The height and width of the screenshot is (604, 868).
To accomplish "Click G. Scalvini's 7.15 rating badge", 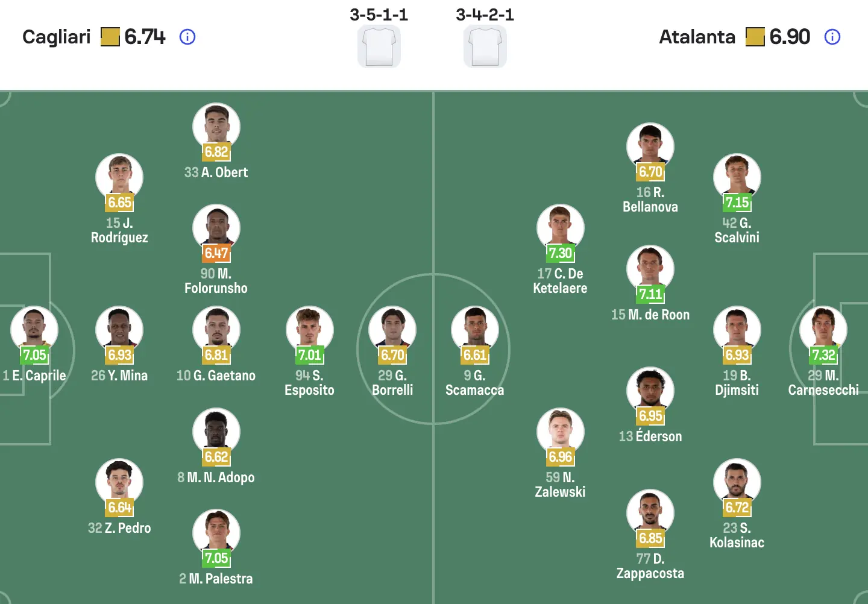I will click(737, 203).
